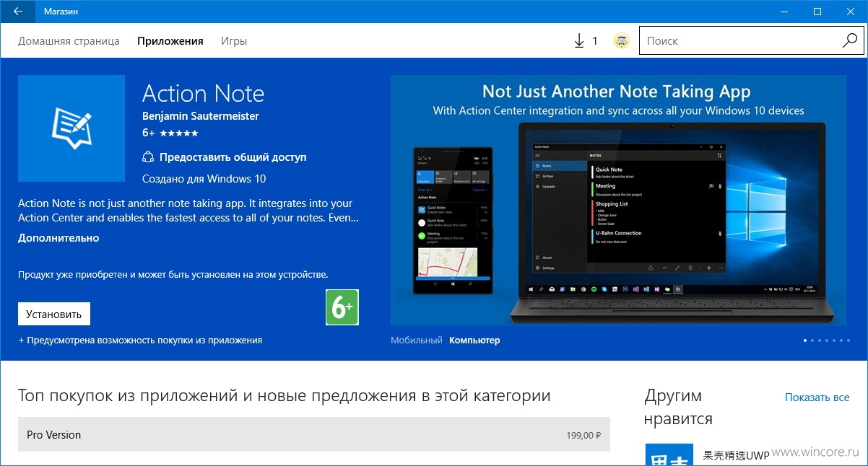Click Показать все link

pyautogui.click(x=817, y=397)
